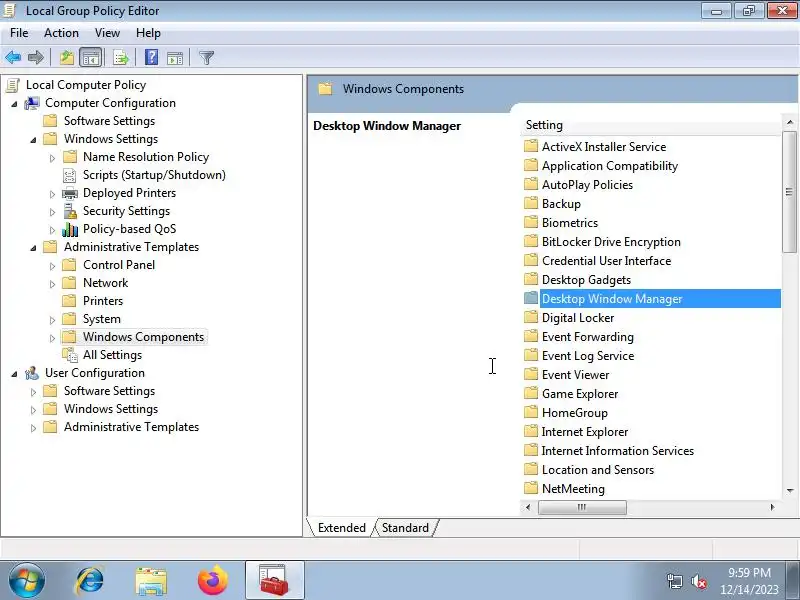Select HomeGroup in the list
The image size is (800, 600).
(x=574, y=413)
